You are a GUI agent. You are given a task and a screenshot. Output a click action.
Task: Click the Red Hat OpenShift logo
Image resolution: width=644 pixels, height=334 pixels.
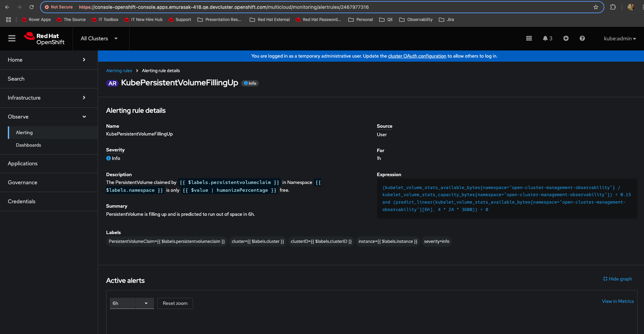coord(44,39)
